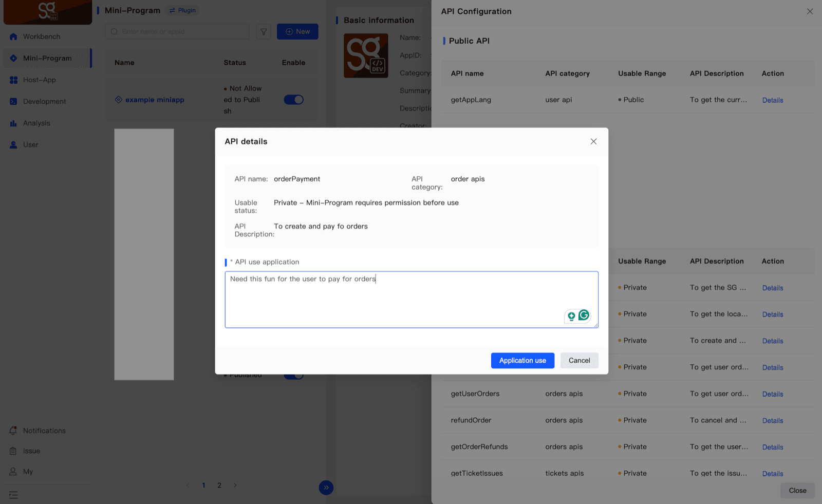Open the example miniapp link
This screenshot has width=822, height=504.
pos(155,100)
